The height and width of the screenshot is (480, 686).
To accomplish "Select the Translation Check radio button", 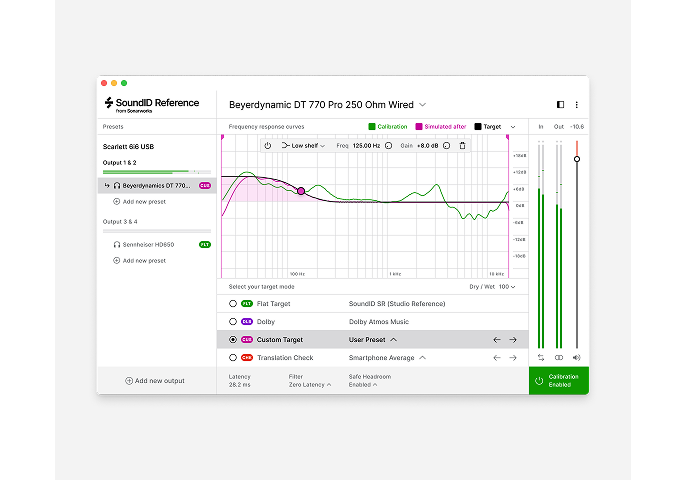I will tap(233, 357).
